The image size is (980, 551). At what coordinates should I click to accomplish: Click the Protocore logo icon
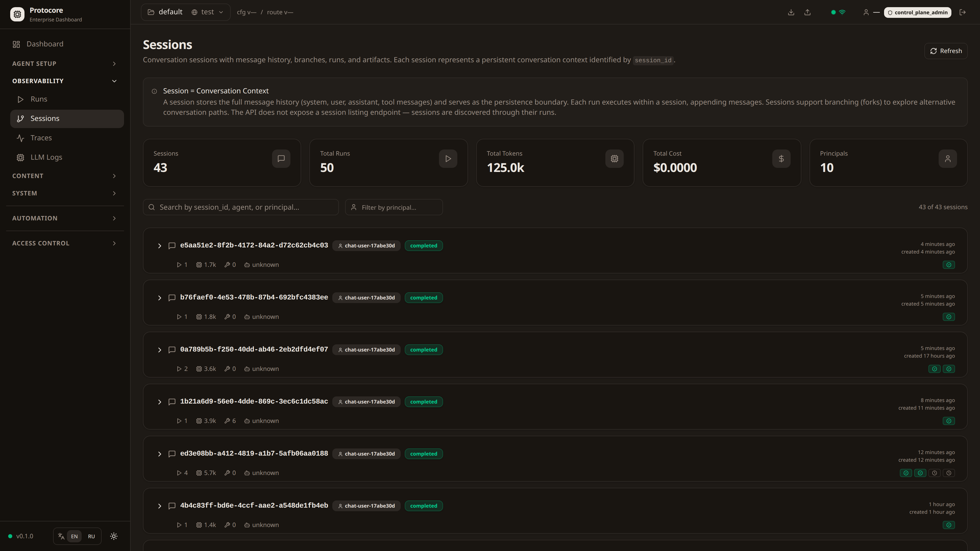(17, 15)
